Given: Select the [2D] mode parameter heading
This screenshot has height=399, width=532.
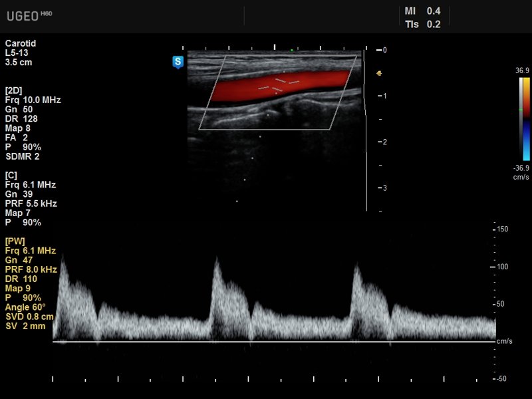Looking at the screenshot, I should pyautogui.click(x=15, y=90).
